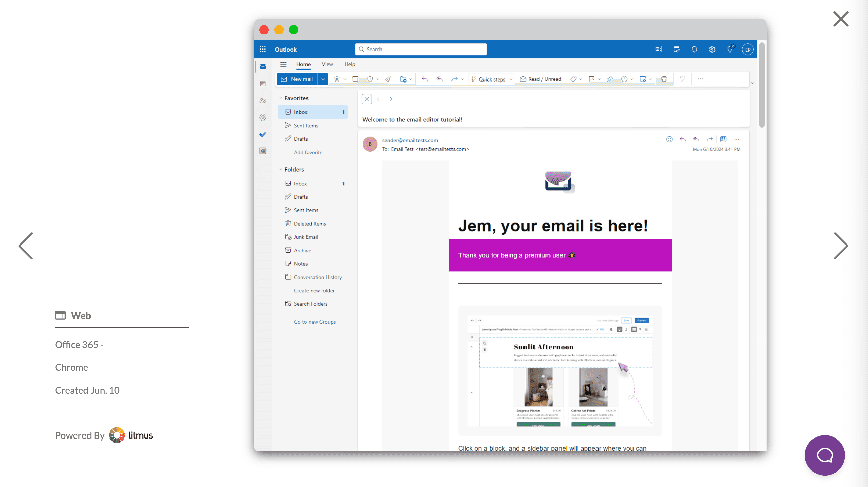Click inside the Outlook search field
This screenshot has height=487, width=868.
coord(421,49)
